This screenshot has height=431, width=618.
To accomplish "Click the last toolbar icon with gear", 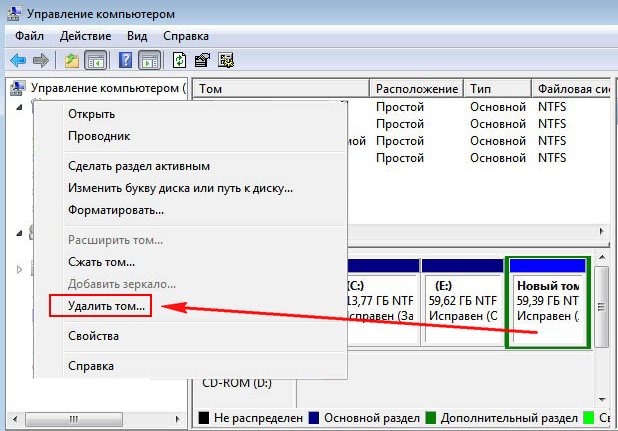I will click(x=226, y=60).
